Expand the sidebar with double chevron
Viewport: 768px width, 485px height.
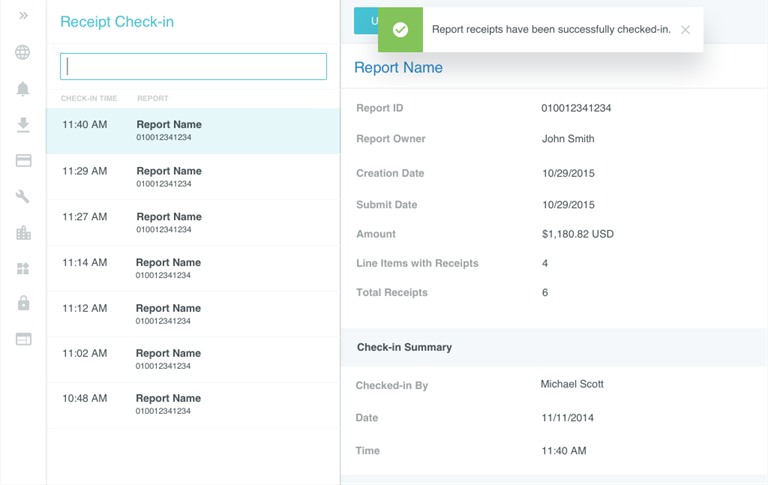click(x=23, y=16)
